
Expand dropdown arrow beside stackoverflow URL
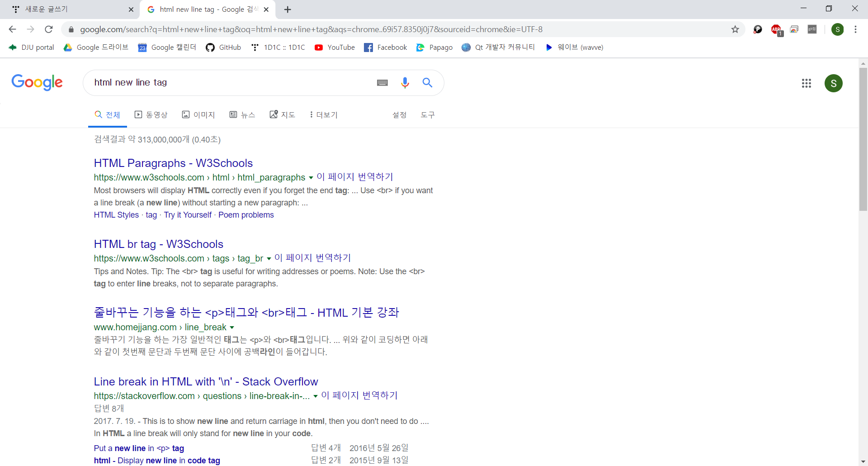click(315, 396)
